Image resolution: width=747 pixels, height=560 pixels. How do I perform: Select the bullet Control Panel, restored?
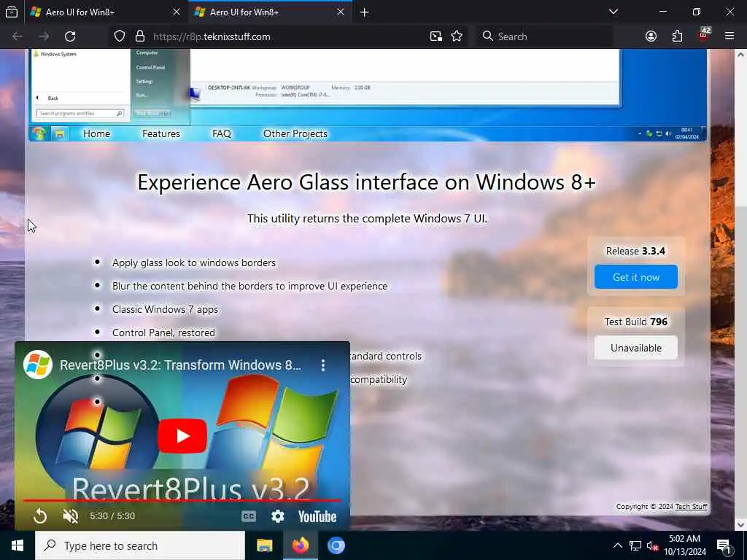tap(163, 332)
